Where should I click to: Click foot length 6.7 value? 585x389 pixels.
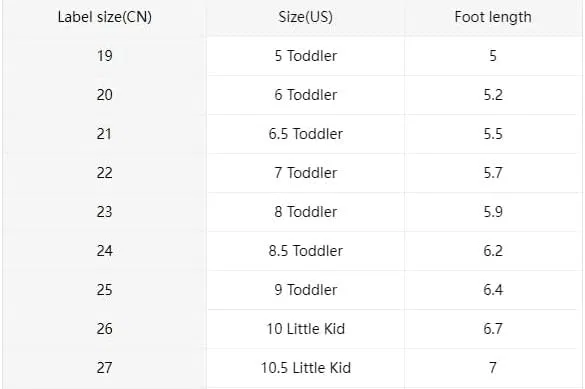click(x=493, y=329)
